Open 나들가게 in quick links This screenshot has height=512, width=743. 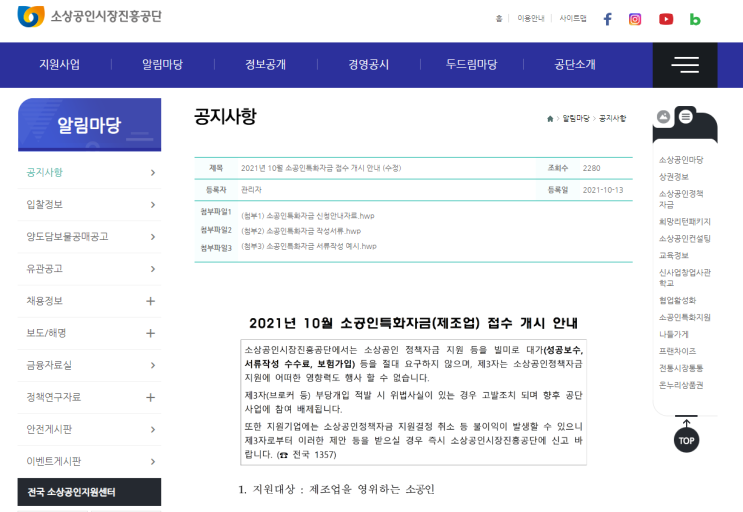click(673, 334)
